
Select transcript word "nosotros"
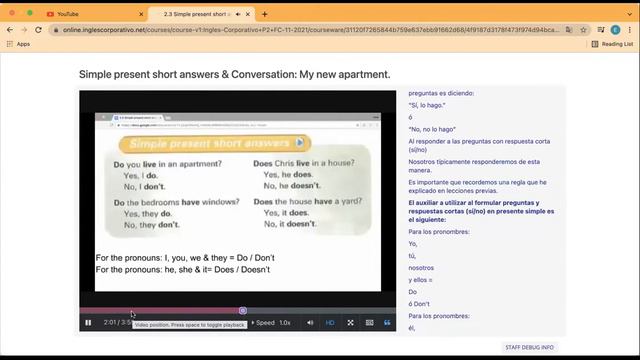[421, 268]
